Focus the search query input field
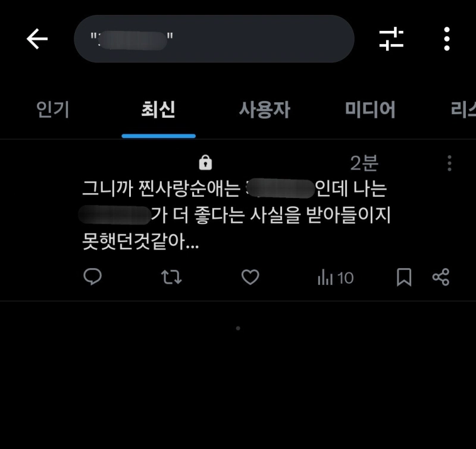 point(214,39)
